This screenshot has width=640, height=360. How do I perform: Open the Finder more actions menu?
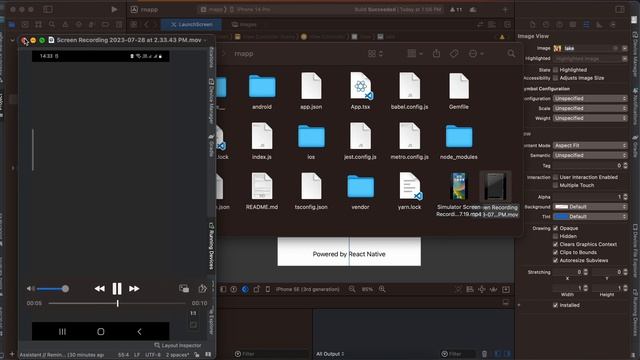coord(476,53)
